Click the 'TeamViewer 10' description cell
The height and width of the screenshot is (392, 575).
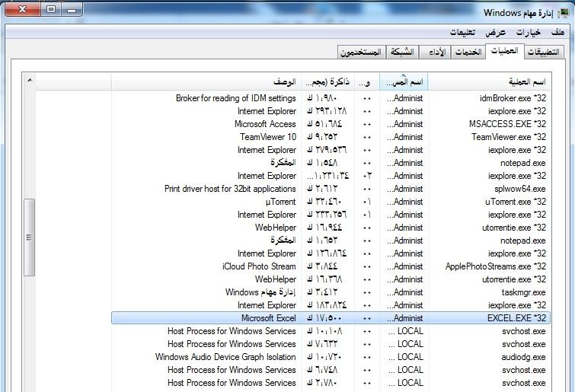(268, 137)
